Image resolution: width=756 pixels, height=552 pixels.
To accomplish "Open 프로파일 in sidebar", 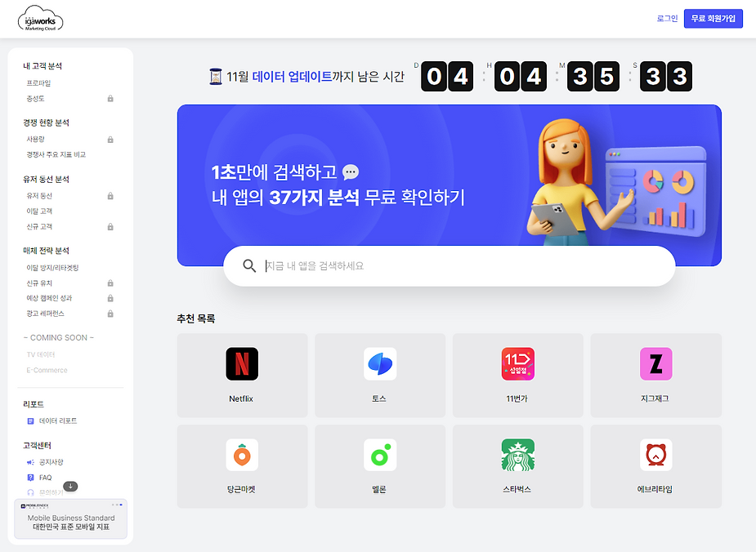I will pos(38,83).
